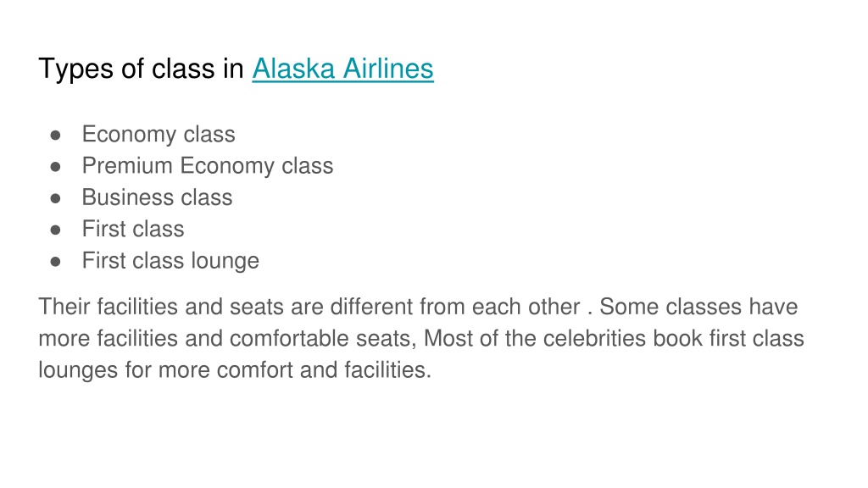Click the First class lounge bullet item

coord(170,261)
